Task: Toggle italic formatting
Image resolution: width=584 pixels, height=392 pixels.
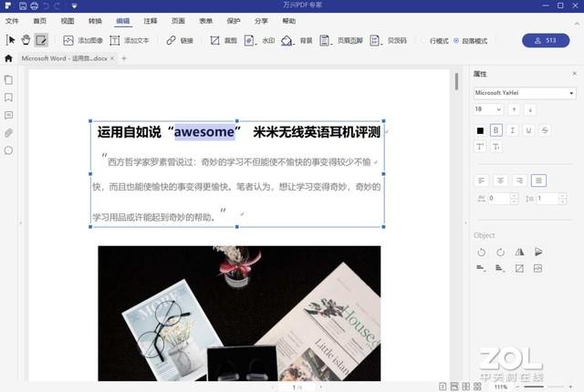Action: point(513,130)
